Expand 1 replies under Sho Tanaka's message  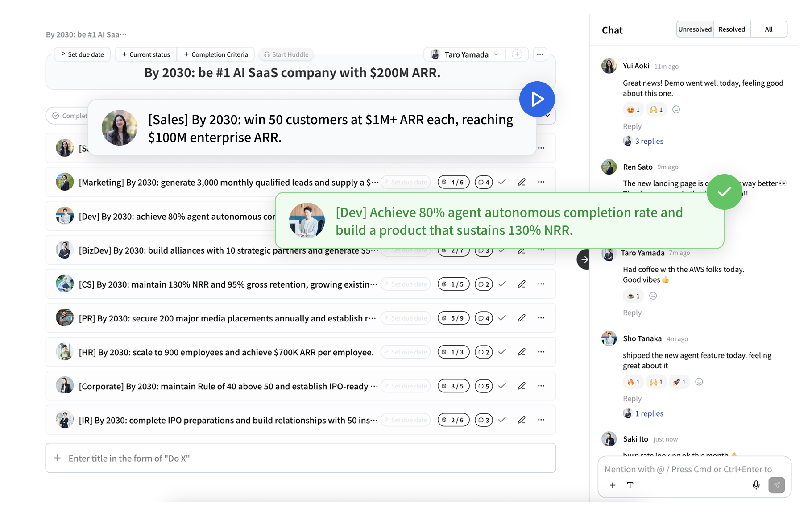pyautogui.click(x=649, y=413)
